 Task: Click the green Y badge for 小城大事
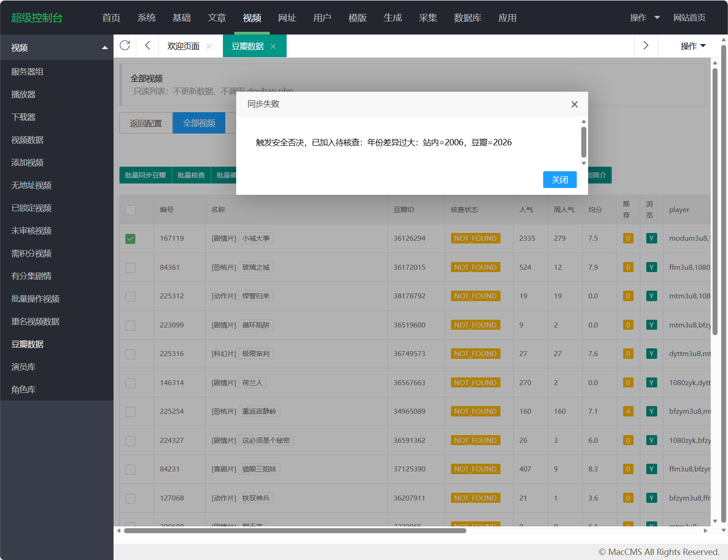(x=651, y=238)
